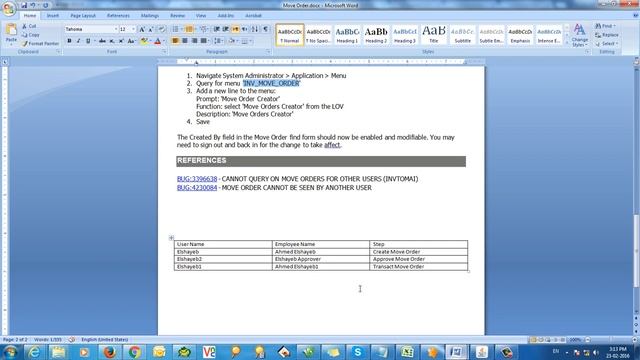The height and width of the screenshot is (360, 640).
Task: Click the Grow Font icon
Action: click(142, 29)
